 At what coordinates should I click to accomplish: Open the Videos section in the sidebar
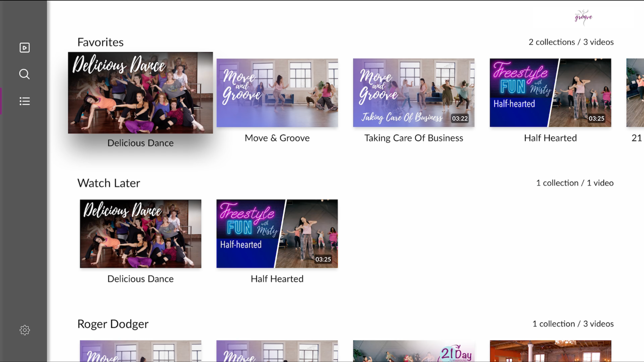[24, 47]
